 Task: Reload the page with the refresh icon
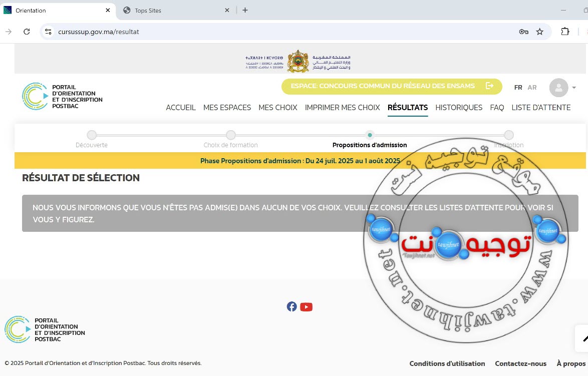(27, 32)
